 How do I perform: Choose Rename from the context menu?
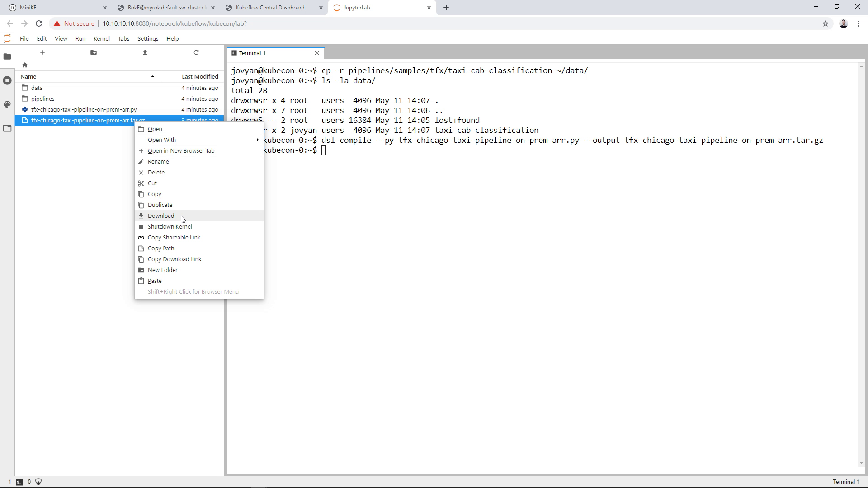click(158, 162)
